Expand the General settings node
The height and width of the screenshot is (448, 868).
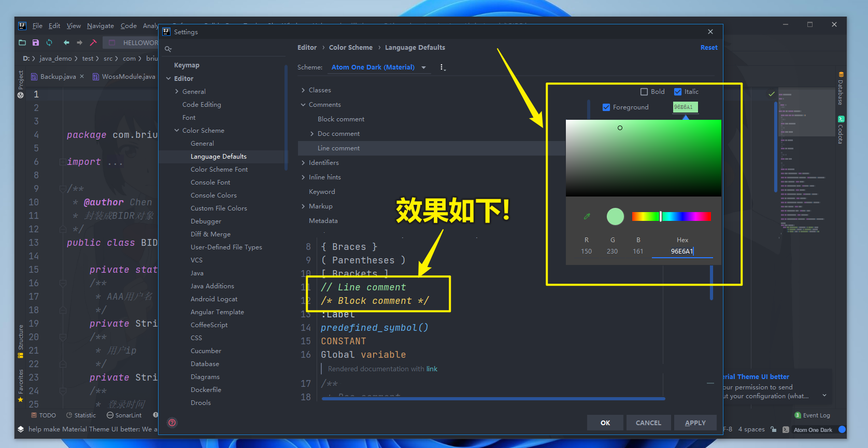(177, 92)
